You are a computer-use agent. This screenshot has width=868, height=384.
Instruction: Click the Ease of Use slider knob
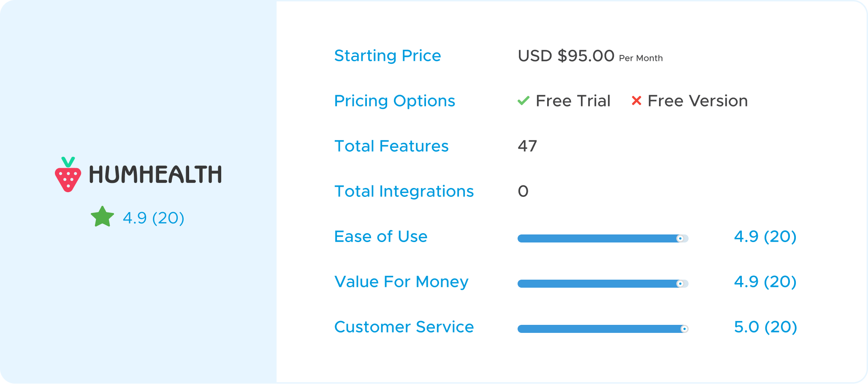(x=680, y=239)
